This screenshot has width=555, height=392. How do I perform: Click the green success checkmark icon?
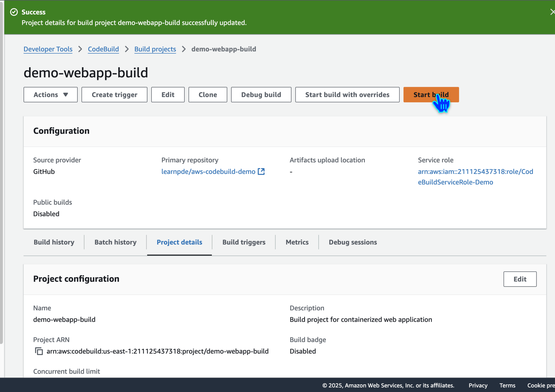tap(14, 12)
